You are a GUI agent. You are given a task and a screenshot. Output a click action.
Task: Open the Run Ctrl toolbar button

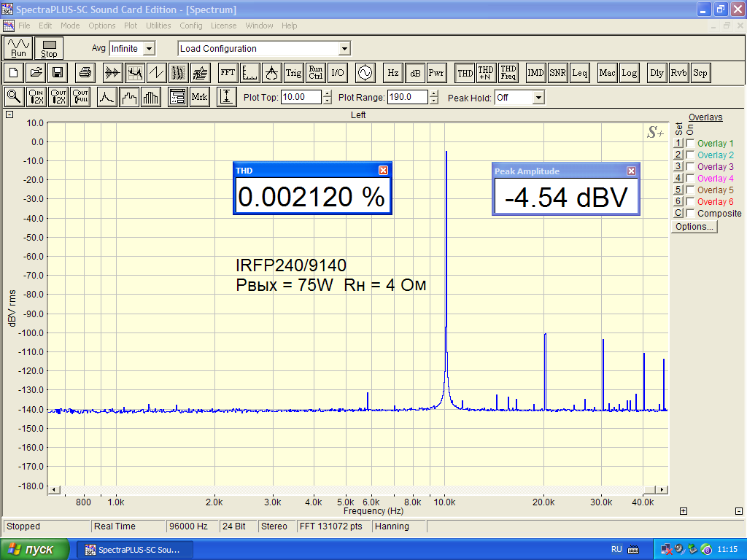point(315,72)
